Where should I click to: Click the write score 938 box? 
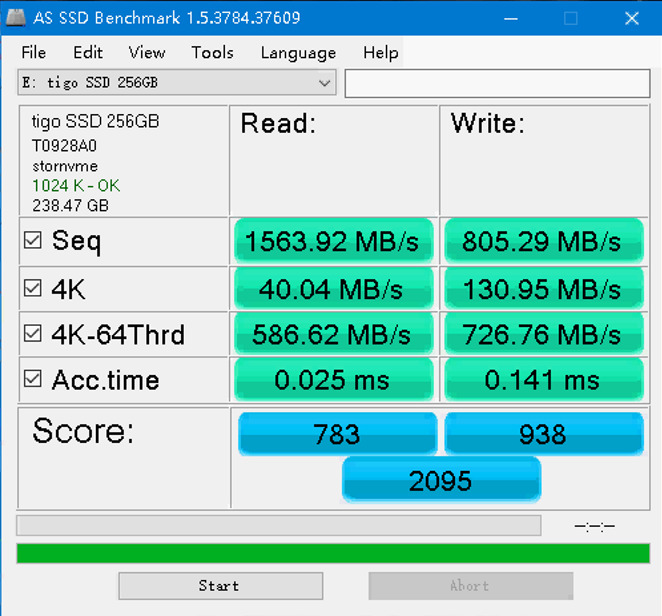(x=543, y=434)
